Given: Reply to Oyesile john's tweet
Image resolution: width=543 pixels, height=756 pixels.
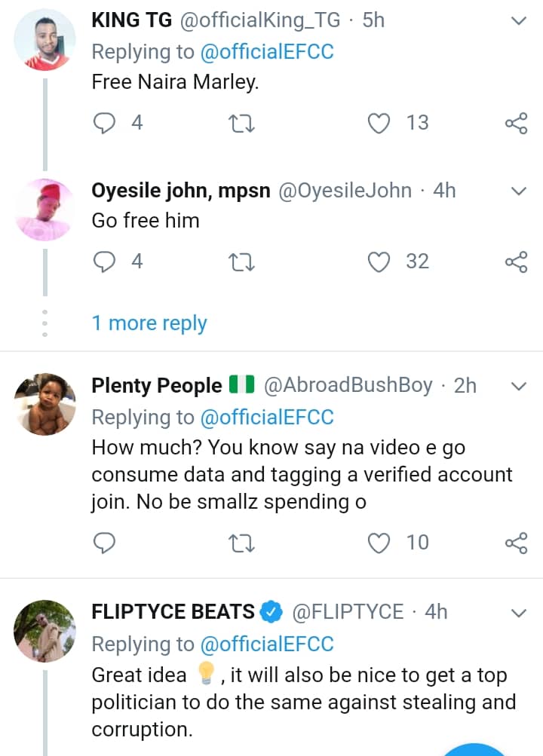Looking at the screenshot, I should click(105, 262).
